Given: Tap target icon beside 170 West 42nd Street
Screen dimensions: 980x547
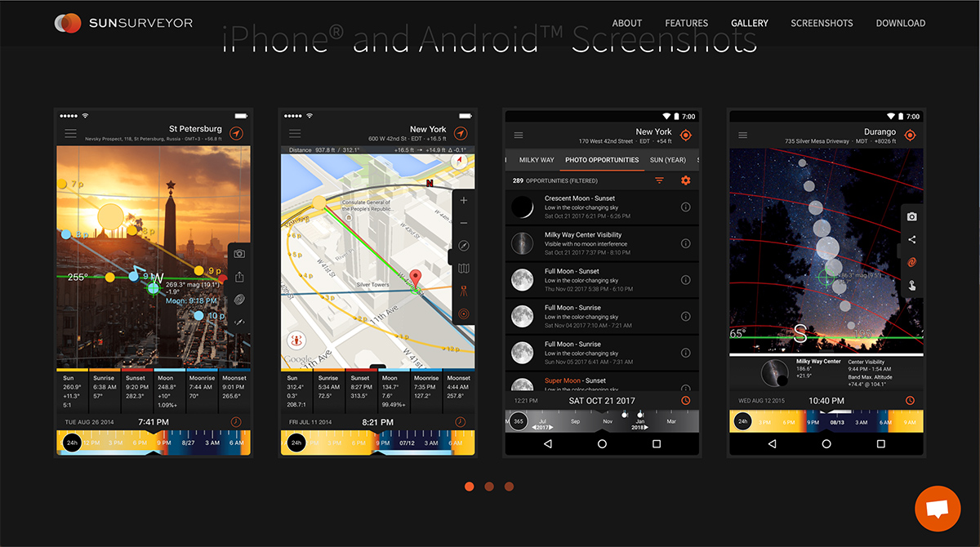Looking at the screenshot, I should (x=686, y=136).
